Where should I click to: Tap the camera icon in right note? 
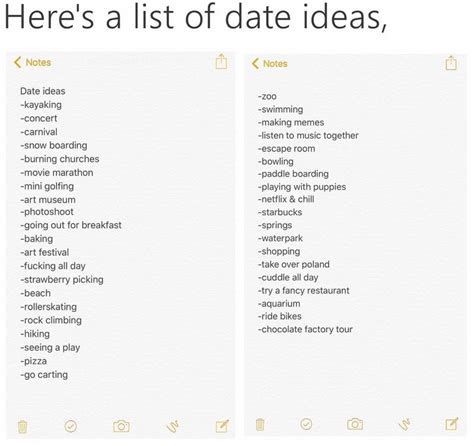click(x=355, y=424)
